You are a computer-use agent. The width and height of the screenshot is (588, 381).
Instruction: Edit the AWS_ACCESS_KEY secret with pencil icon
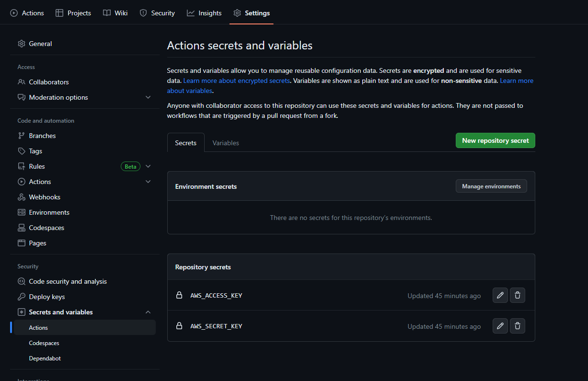click(500, 296)
